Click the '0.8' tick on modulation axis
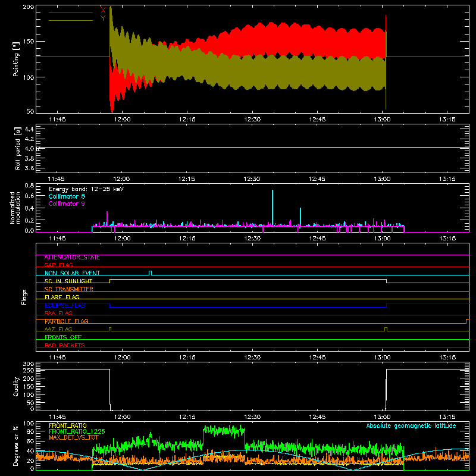 (29, 185)
